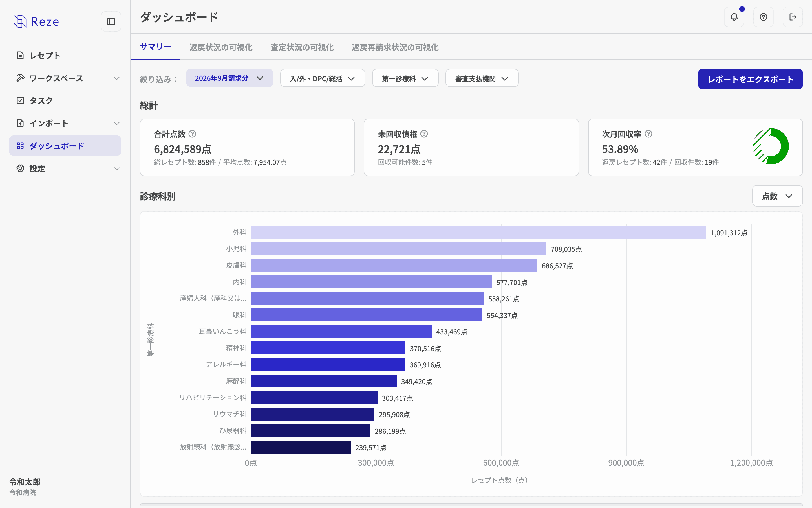Viewport: 812px width, 508px height.
Task: Click the 令和太郎 user name
Action: click(x=25, y=482)
